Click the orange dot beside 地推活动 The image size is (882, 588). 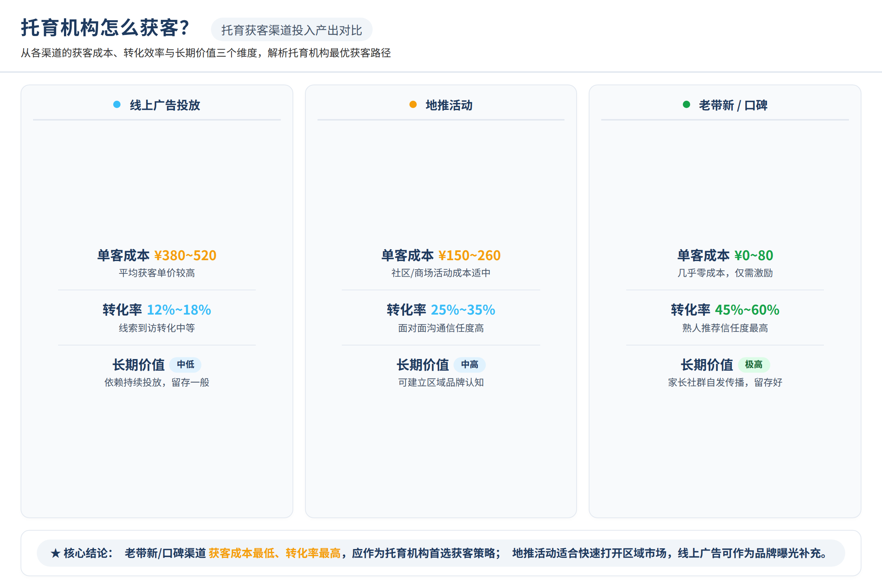tap(413, 105)
